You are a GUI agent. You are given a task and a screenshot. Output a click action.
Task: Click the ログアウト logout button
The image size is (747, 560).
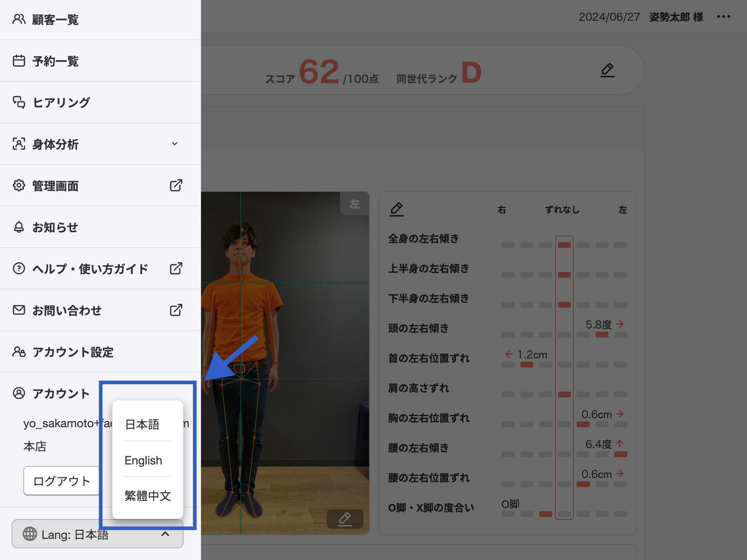coord(62,481)
